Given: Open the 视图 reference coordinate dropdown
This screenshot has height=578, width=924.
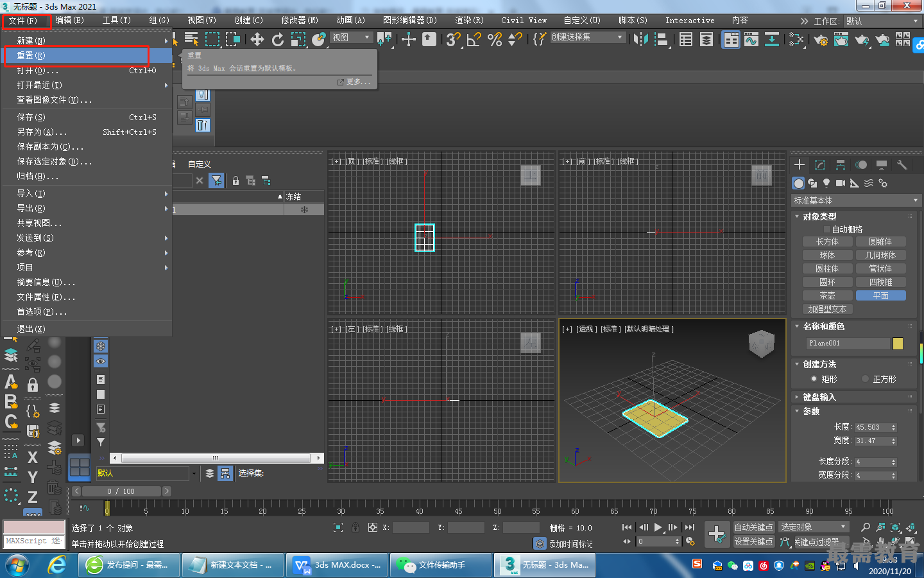Looking at the screenshot, I should click(x=352, y=37).
